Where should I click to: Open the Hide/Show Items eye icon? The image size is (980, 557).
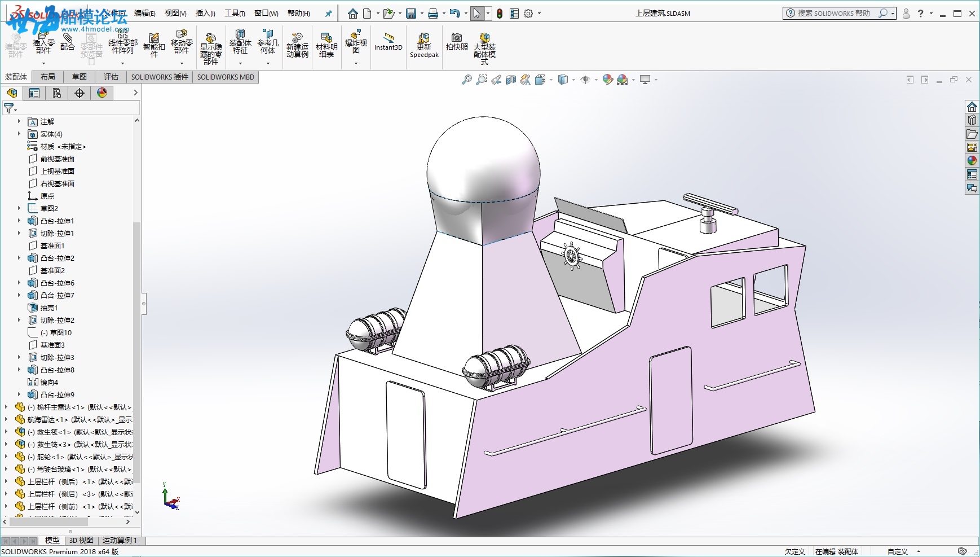(x=585, y=80)
